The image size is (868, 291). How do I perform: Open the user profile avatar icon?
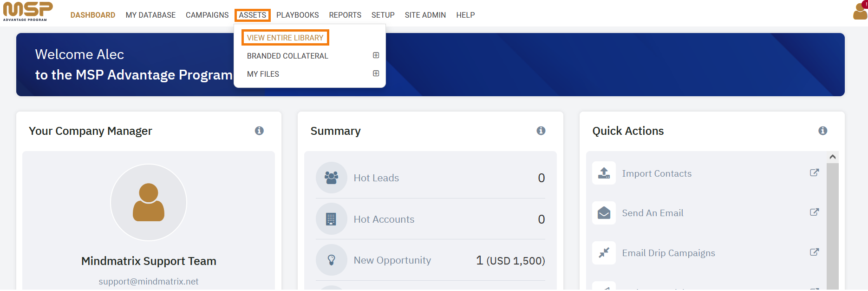[x=860, y=11]
